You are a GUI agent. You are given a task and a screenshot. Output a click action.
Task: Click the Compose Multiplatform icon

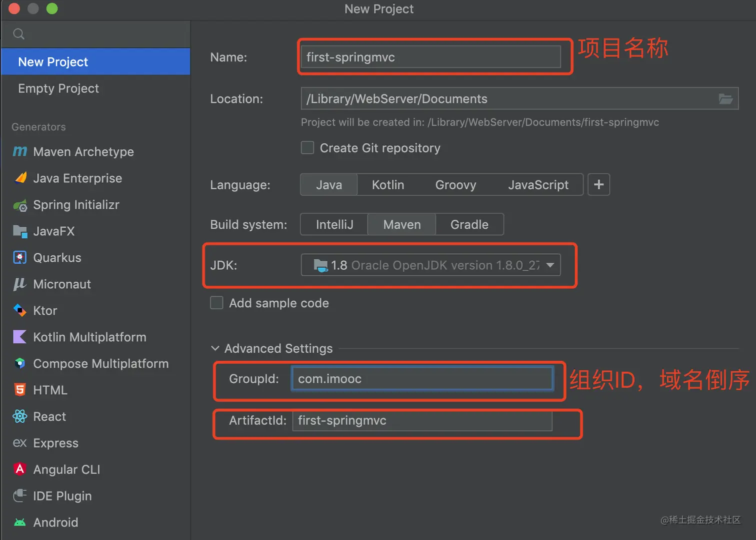[x=20, y=363]
